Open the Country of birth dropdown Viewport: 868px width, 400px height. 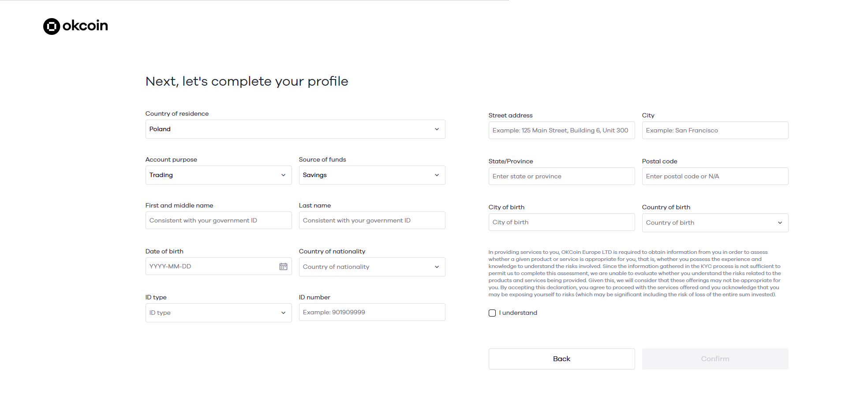[x=715, y=223]
